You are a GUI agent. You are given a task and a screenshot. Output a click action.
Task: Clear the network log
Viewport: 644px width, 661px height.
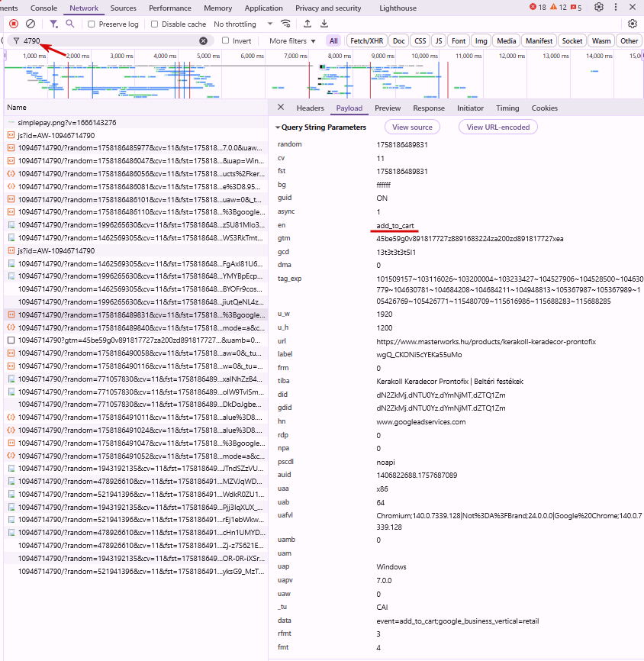31,24
